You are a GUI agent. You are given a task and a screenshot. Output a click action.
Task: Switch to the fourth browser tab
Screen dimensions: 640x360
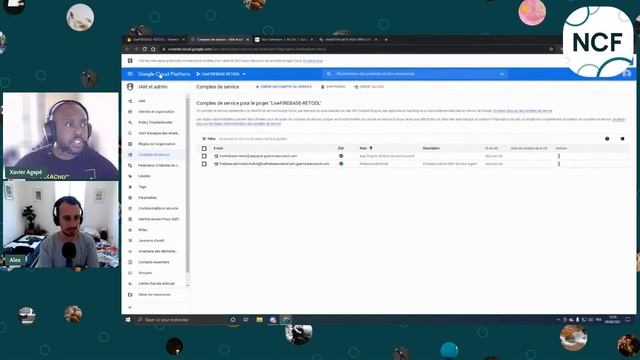click(x=348, y=40)
